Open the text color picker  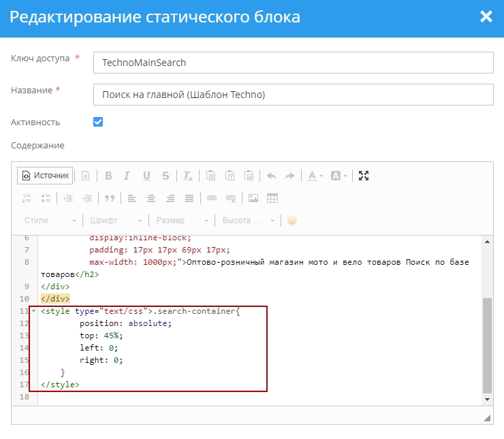click(314, 176)
